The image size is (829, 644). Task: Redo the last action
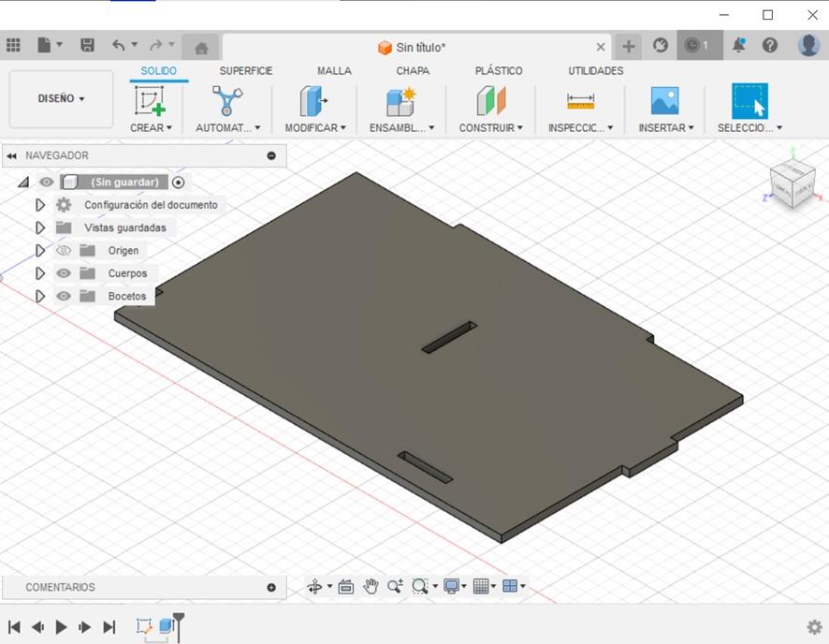click(x=156, y=46)
